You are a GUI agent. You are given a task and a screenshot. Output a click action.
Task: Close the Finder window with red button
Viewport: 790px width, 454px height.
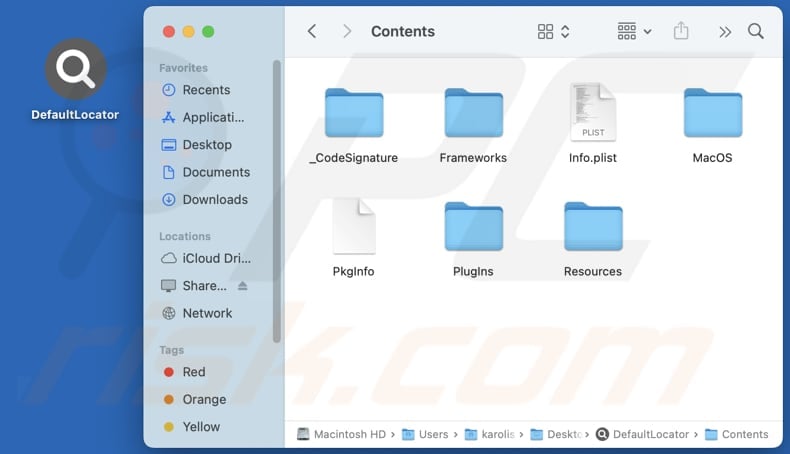169,32
